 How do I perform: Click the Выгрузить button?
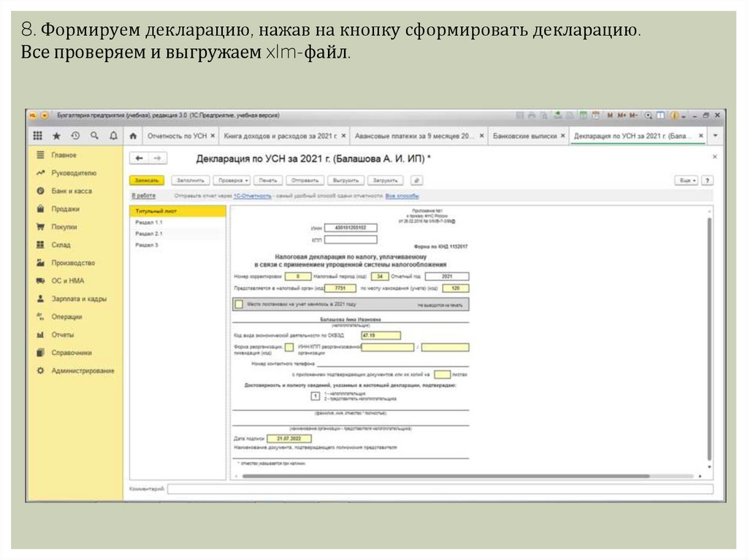click(x=345, y=180)
